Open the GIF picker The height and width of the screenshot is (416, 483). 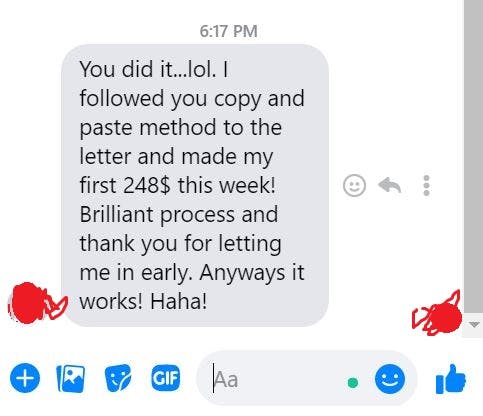pyautogui.click(x=166, y=378)
